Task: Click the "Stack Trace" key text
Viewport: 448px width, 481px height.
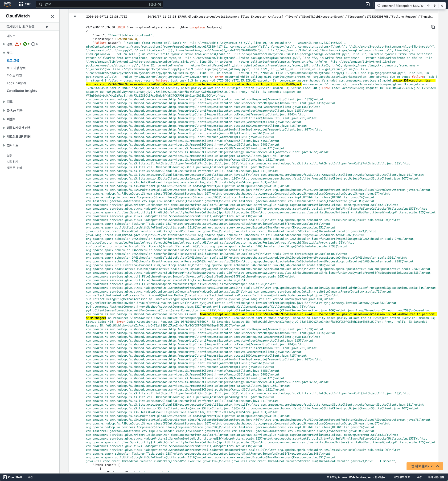Action: [x=105, y=465]
